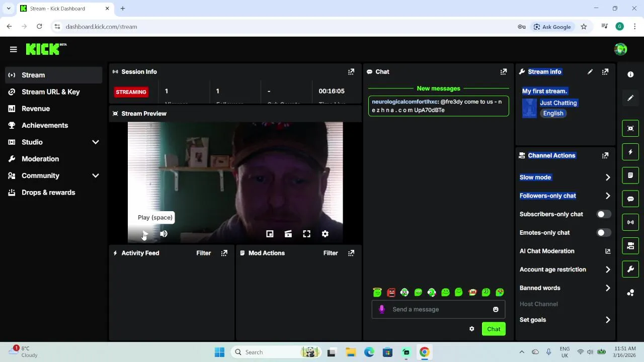Open Account age restriction options chevron
The width and height of the screenshot is (644, 362).
coord(608,270)
